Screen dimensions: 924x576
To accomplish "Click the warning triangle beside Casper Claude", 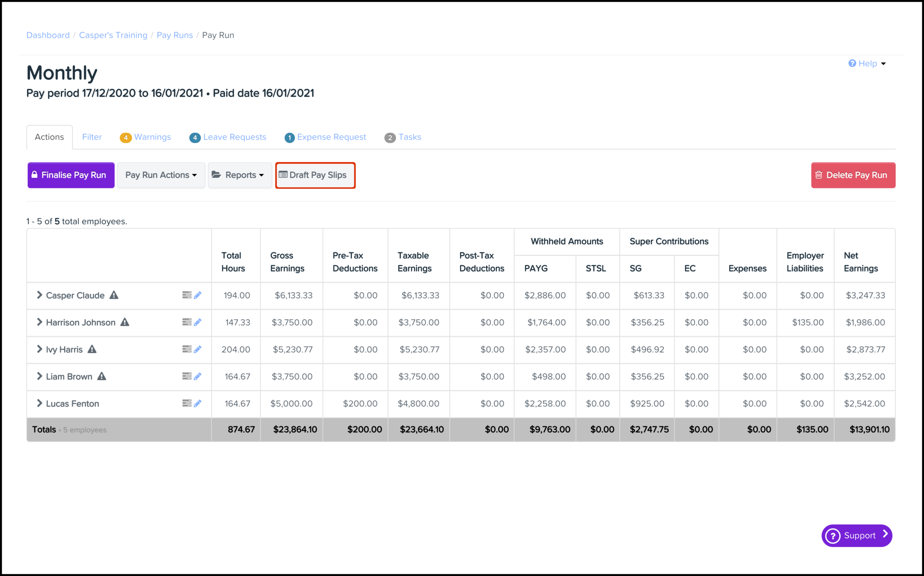I will pos(114,295).
